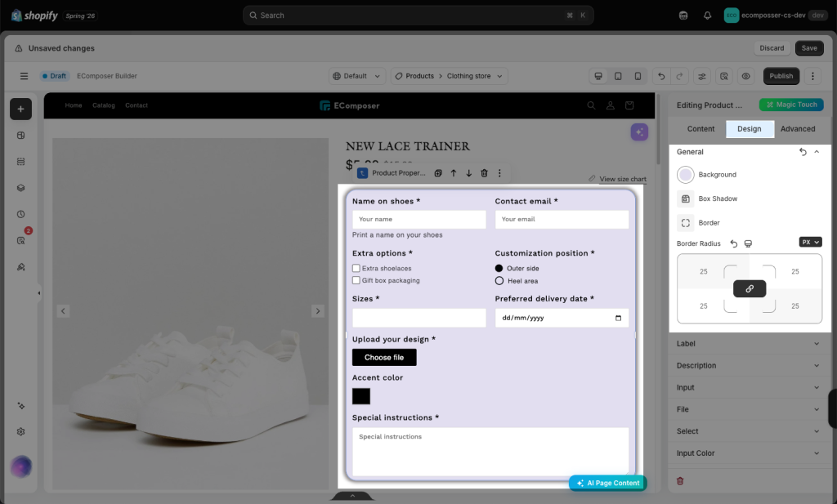Click the Choose file button

384,357
